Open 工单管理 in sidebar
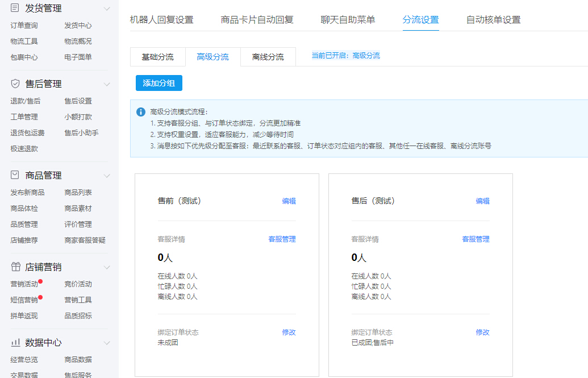The height and width of the screenshot is (378, 588). tap(24, 117)
